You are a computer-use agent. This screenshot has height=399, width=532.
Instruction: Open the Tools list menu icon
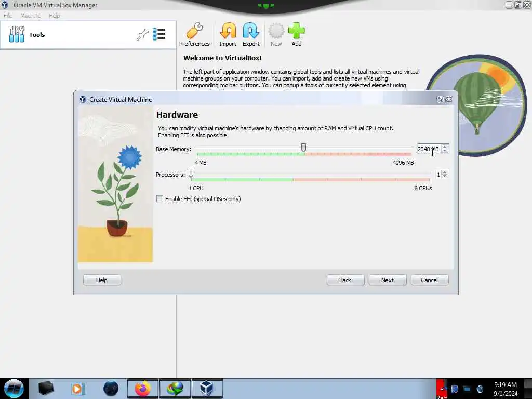tap(159, 34)
